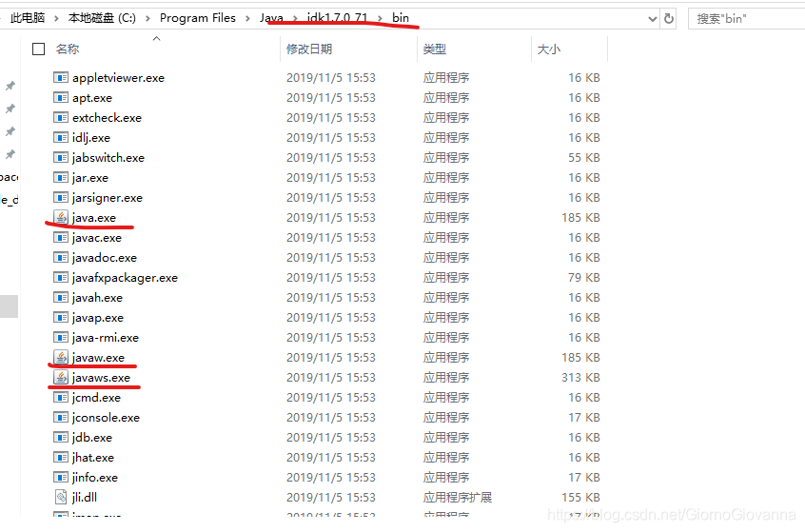Click the 应用程序扩展 type of jli.dll
This screenshot has height=532, width=805.
(x=457, y=497)
